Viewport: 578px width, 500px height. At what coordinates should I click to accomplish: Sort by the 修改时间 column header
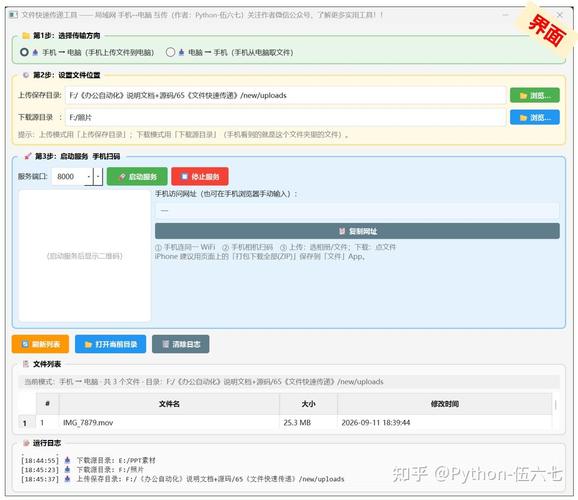445,404
